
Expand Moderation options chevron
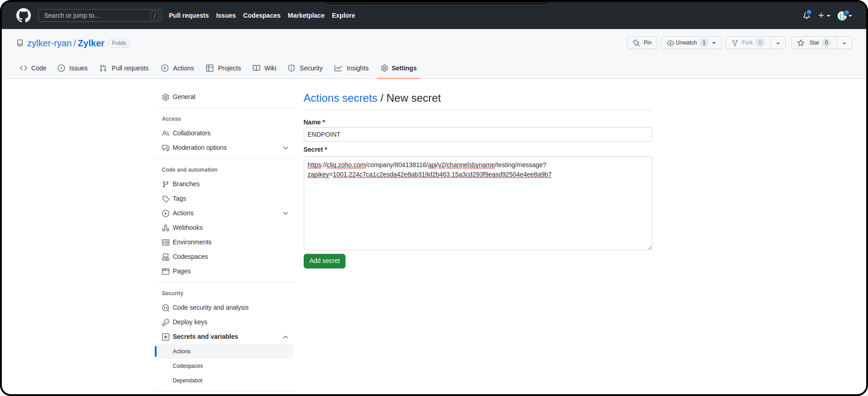(x=285, y=148)
